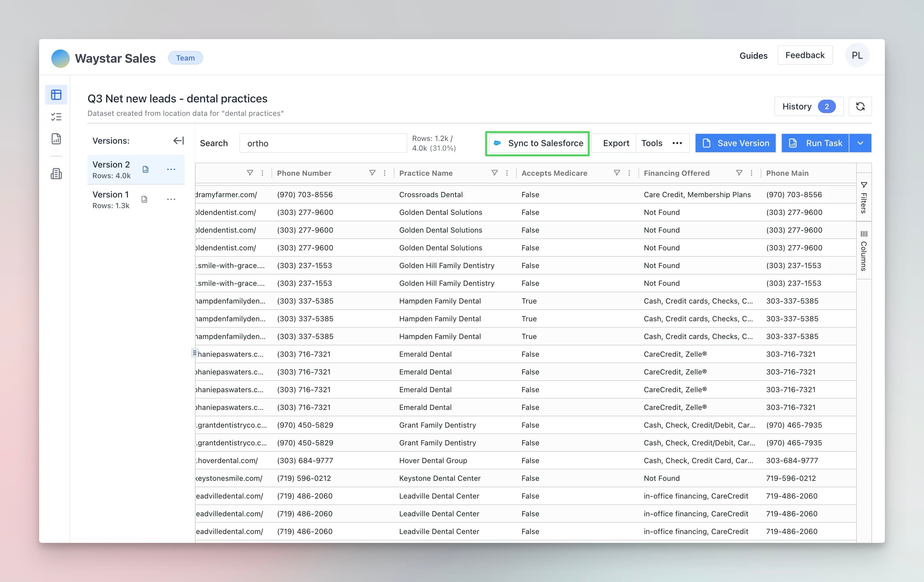Open the checklist icon in the left sidebar
924x582 pixels.
coord(56,116)
